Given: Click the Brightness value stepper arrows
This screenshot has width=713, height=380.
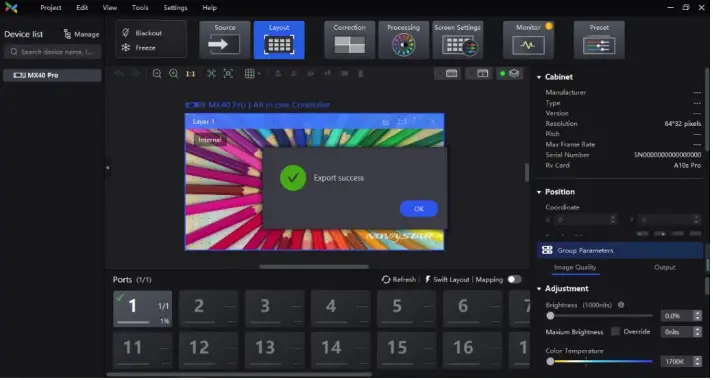Looking at the screenshot, I should 699,317.
